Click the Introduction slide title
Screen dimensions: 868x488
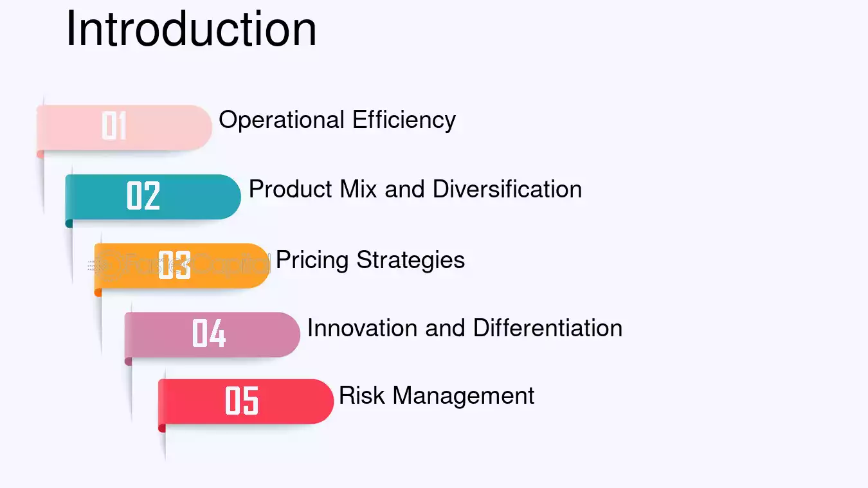pyautogui.click(x=192, y=28)
